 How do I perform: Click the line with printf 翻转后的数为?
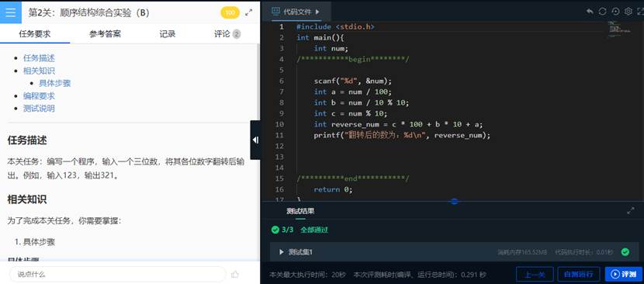[402, 135]
